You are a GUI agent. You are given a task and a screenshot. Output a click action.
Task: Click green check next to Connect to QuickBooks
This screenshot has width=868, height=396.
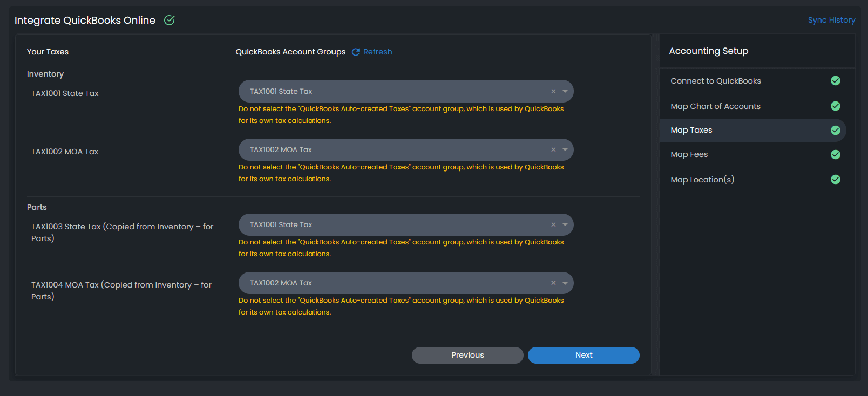836,80
